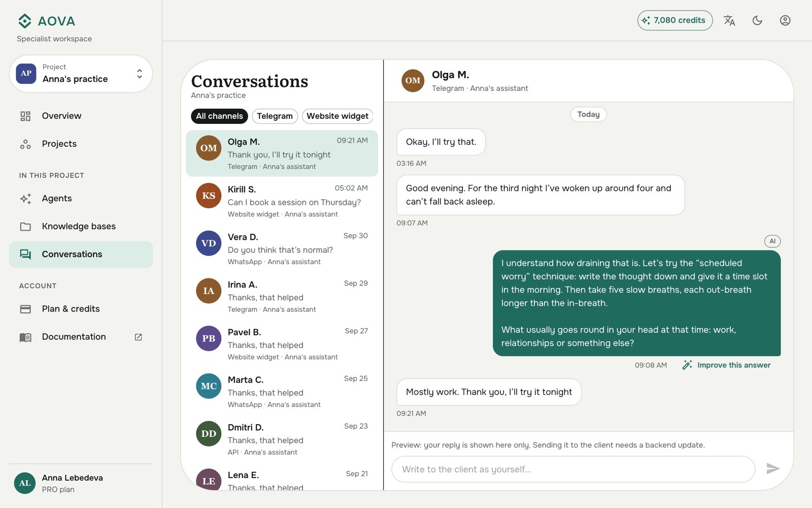The height and width of the screenshot is (508, 812).
Task: Open the user account profile icon
Action: [x=785, y=20]
